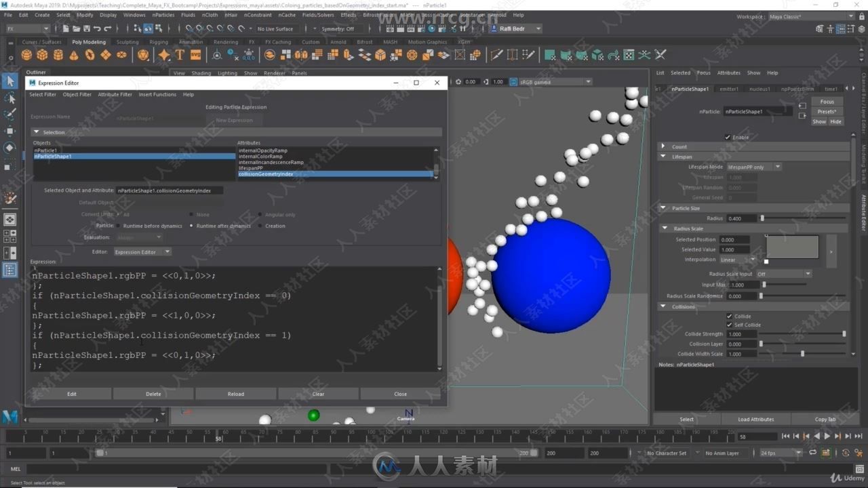The width and height of the screenshot is (868, 488).
Task: Create a polygon cylinder from the shelf
Action: pos(58,55)
